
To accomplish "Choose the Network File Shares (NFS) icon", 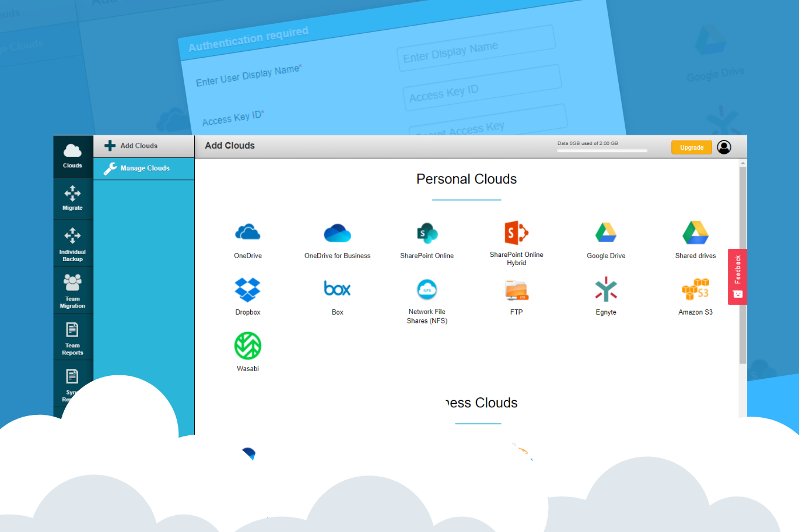I will 427,290.
